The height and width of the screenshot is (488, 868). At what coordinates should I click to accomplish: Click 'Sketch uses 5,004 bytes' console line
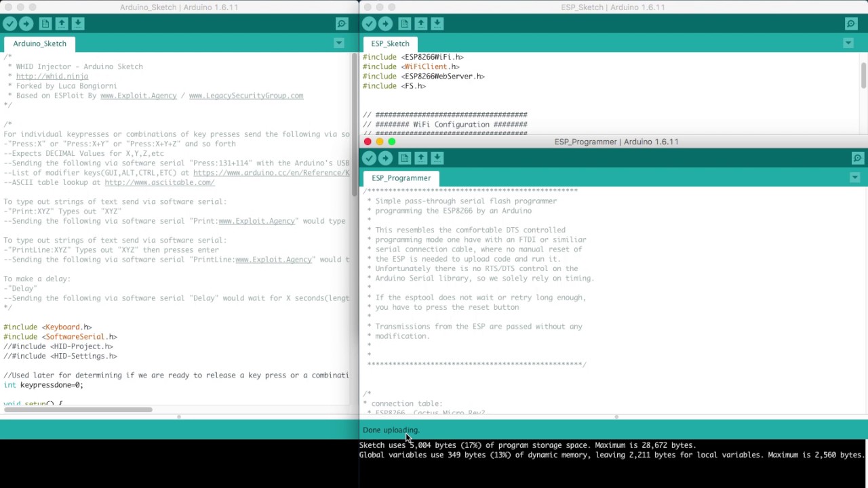(528, 445)
